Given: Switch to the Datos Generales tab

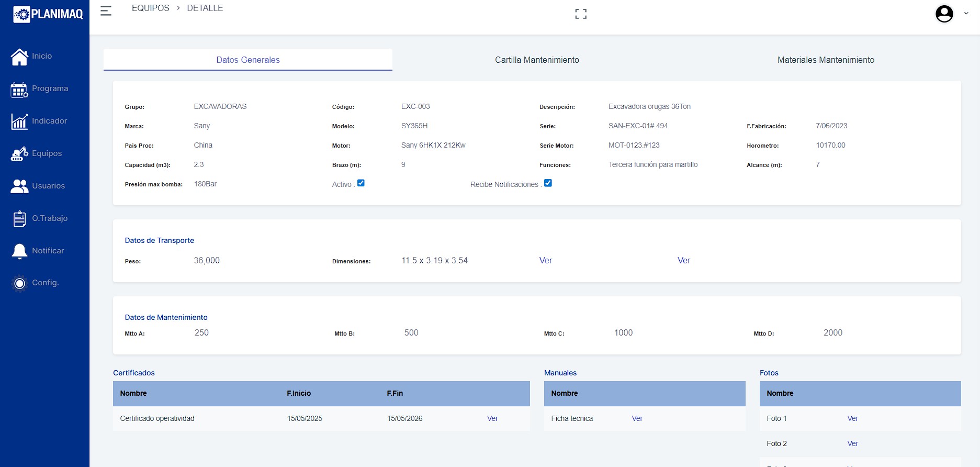Looking at the screenshot, I should click(248, 60).
